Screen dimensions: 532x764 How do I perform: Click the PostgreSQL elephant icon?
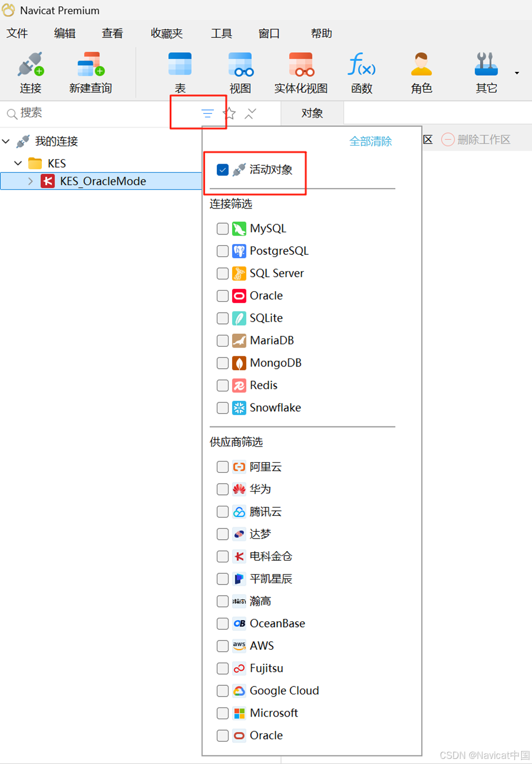click(x=239, y=251)
